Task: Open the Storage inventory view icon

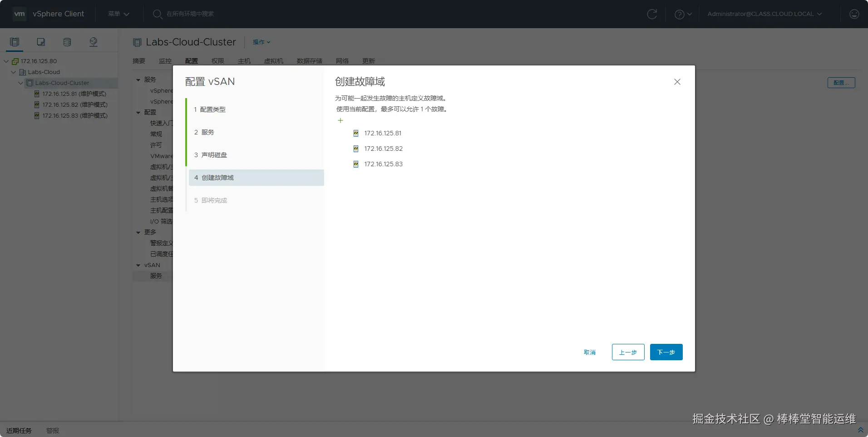Action: [67, 42]
